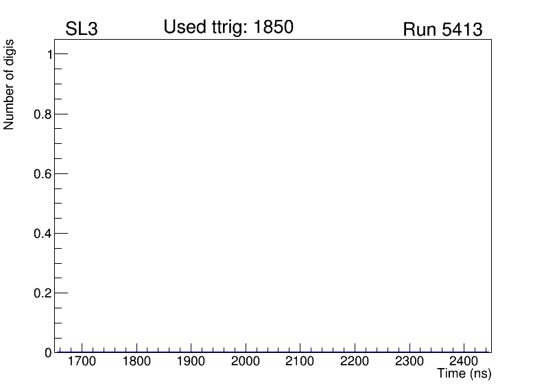Select the 1800 x-axis tick label
The width and height of the screenshot is (546, 392).
[x=136, y=362]
